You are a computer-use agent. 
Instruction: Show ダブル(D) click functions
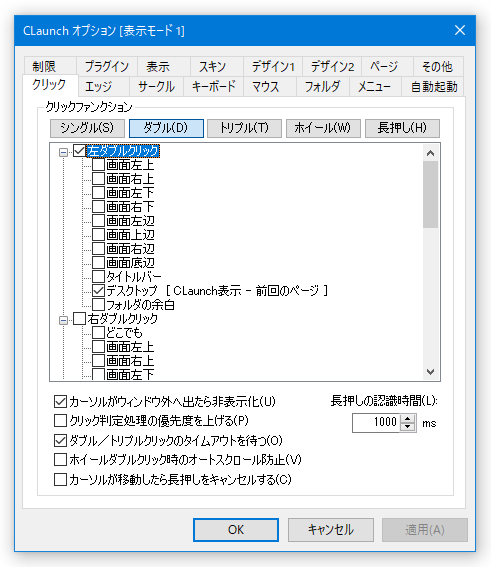click(x=166, y=128)
